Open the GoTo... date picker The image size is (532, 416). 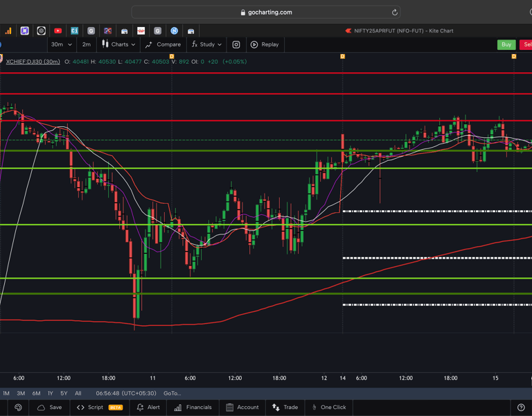tap(172, 393)
